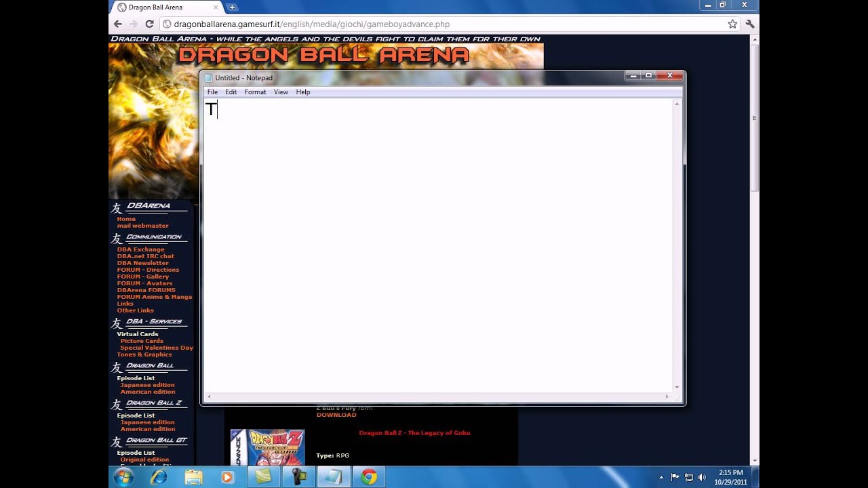Open the Other Links sidebar link

[x=135, y=310]
